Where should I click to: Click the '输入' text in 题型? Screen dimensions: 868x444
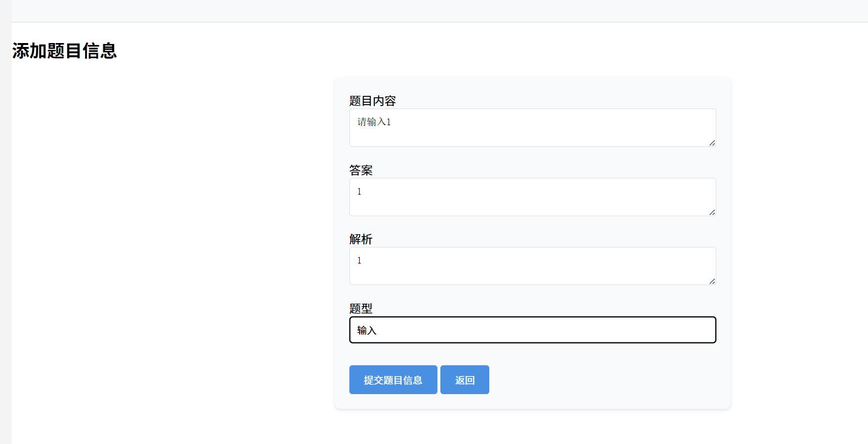(366, 331)
